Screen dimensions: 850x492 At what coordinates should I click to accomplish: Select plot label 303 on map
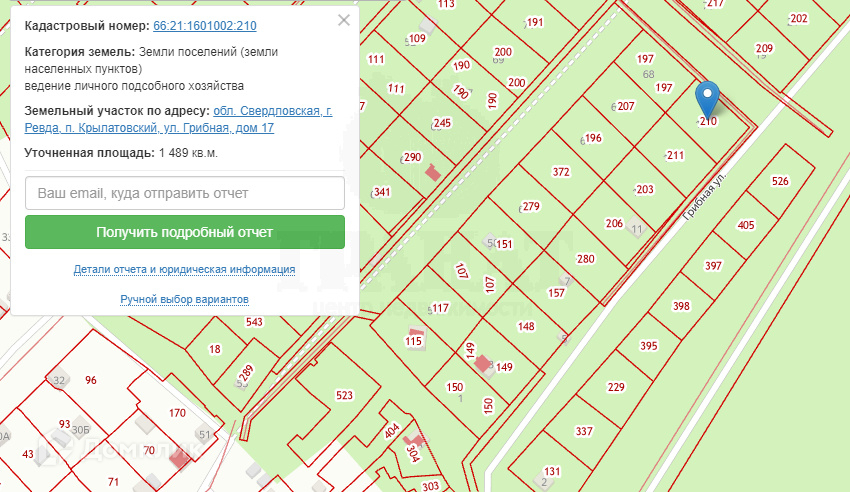[x=430, y=486]
